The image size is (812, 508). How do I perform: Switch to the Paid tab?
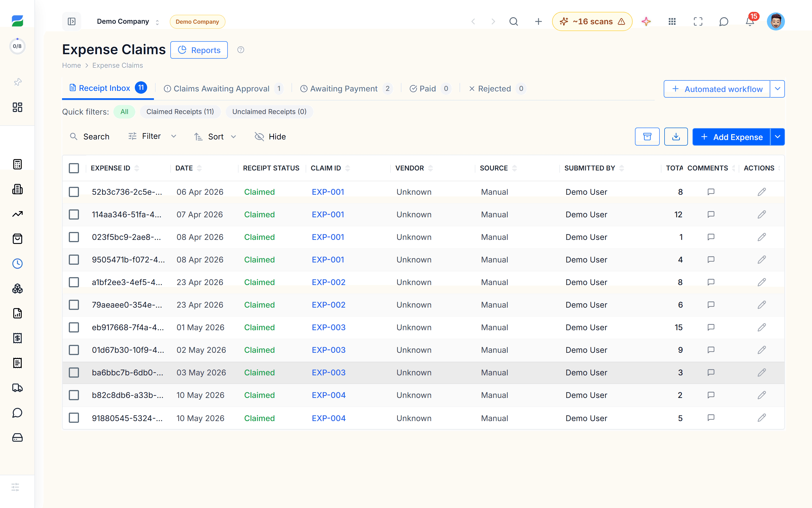(430, 89)
